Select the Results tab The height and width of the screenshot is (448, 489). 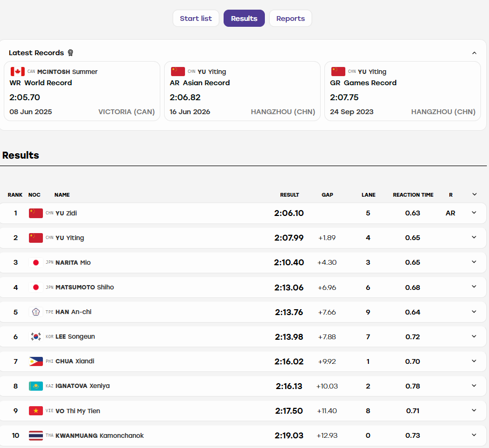pyautogui.click(x=244, y=18)
